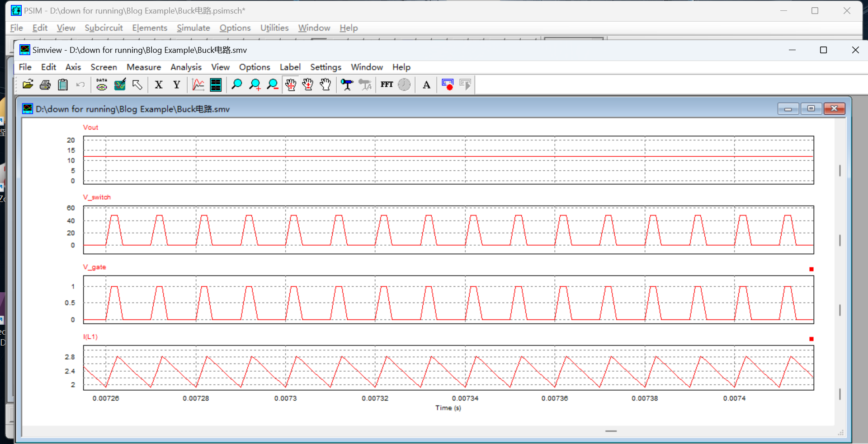Click the Vout plot vertical scroll handle
The height and width of the screenshot is (444, 868).
click(840, 170)
